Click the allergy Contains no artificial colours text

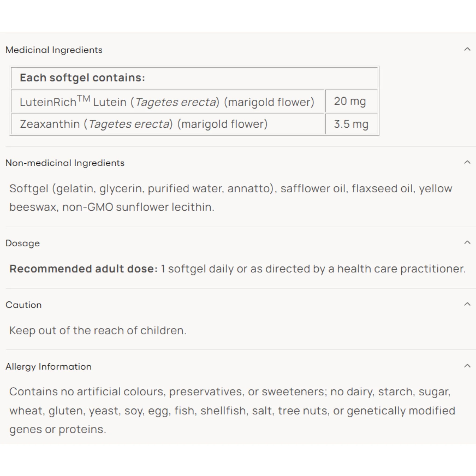232,410
